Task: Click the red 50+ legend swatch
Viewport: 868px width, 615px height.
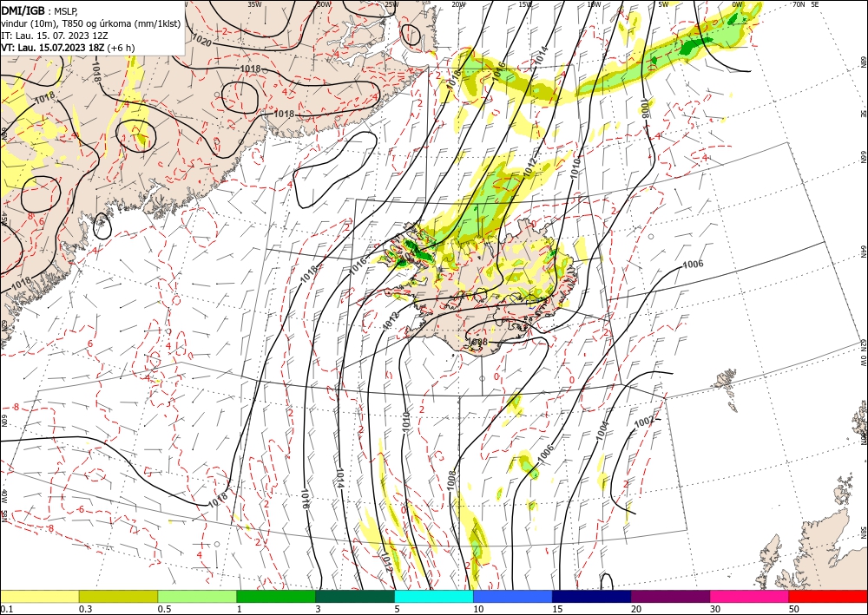Action: tap(828, 597)
